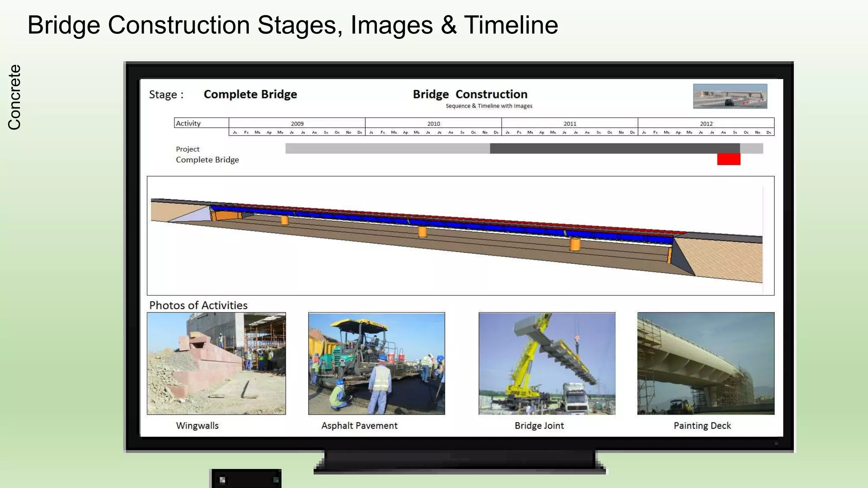Click the Painting Deck caption
This screenshot has width=868, height=488.
tap(702, 426)
